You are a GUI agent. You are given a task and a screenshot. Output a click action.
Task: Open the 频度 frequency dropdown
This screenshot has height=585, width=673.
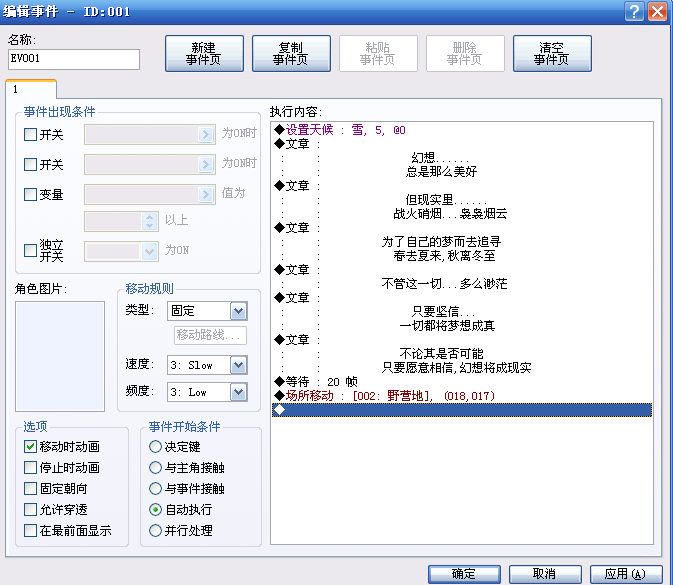click(x=239, y=392)
